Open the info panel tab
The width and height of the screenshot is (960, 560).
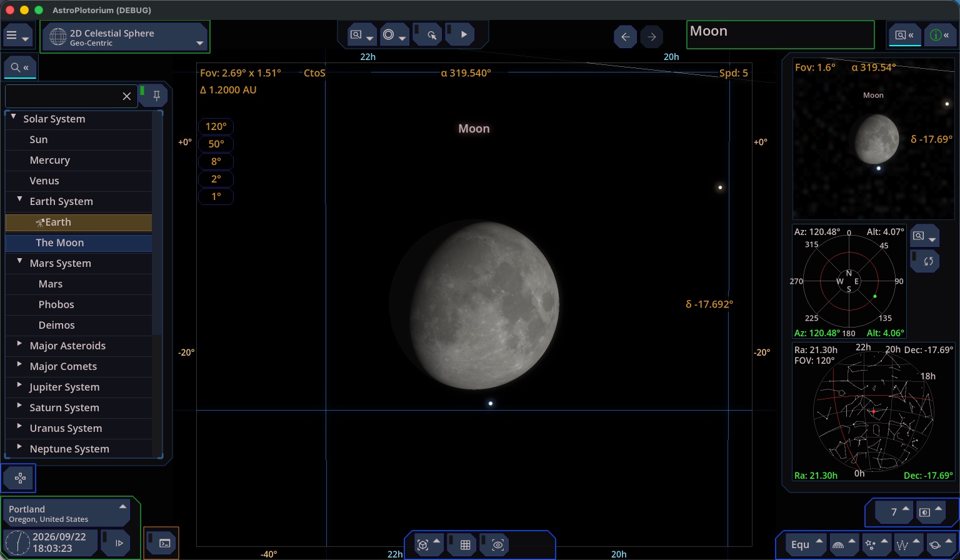coord(939,35)
